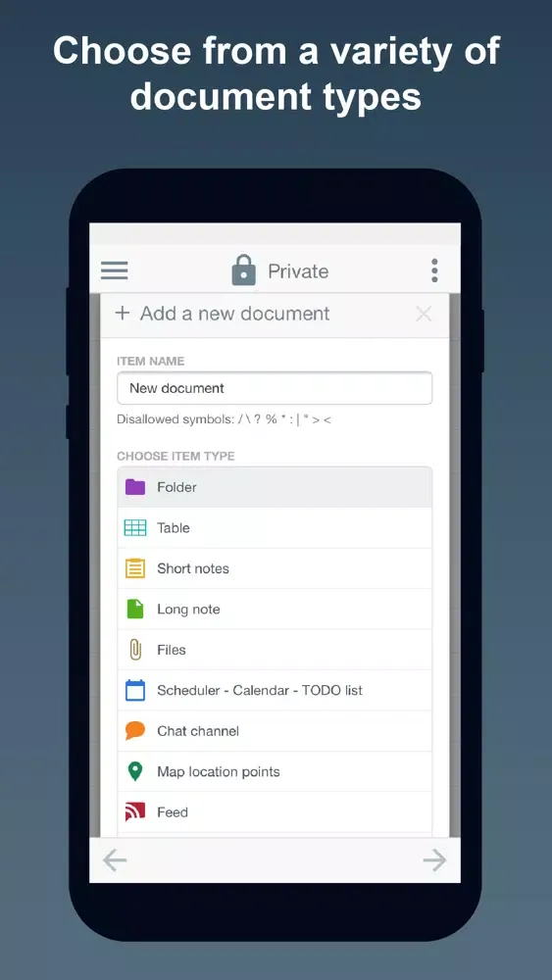Viewport: 552px width, 980px height.
Task: Close the Add a new document dialog
Action: pos(424,314)
